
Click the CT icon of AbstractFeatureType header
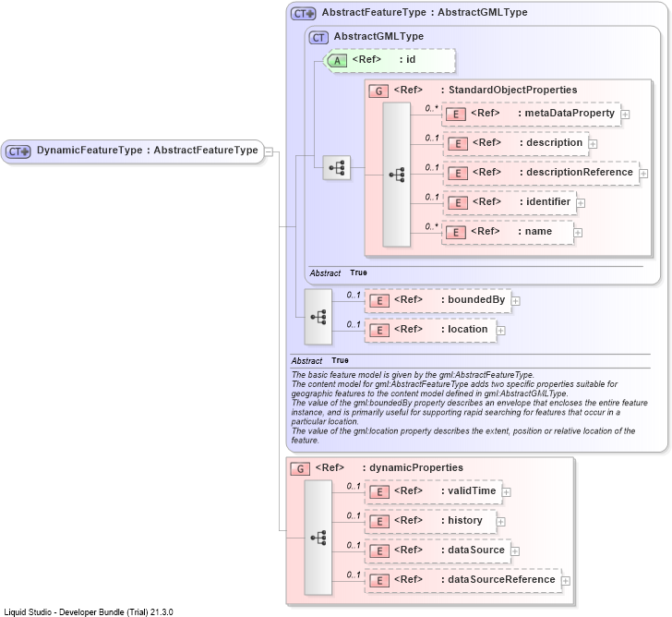point(303,14)
